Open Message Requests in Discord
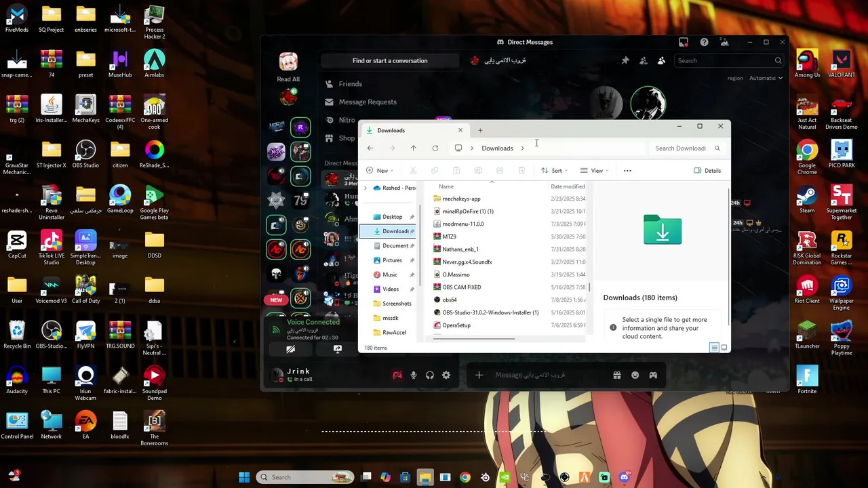Image resolution: width=868 pixels, height=488 pixels. click(367, 102)
